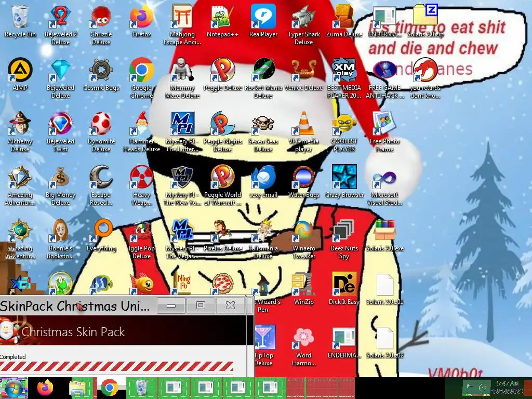Launch Mystery PI The Vegas shortcut
Screen dimensions: 532x399
[182, 239]
